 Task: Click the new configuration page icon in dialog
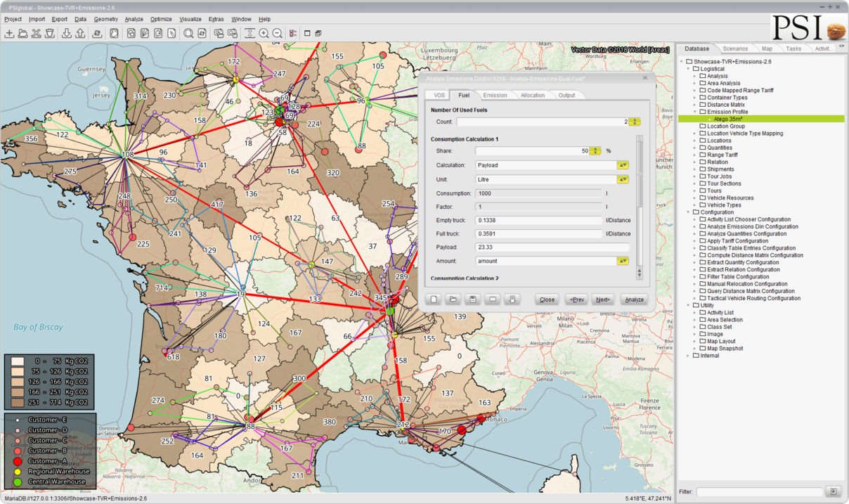434,299
